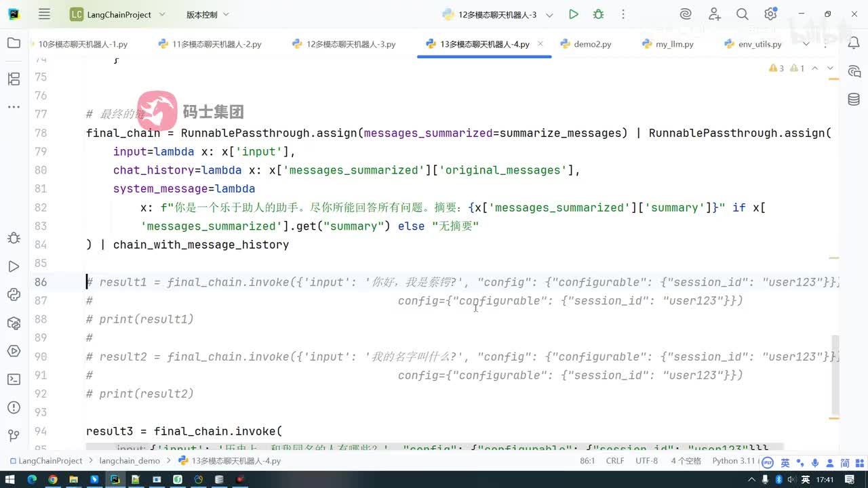868x488 pixels.
Task: Click LangChainProject breadcrumb in status bar
Action: 45,461
